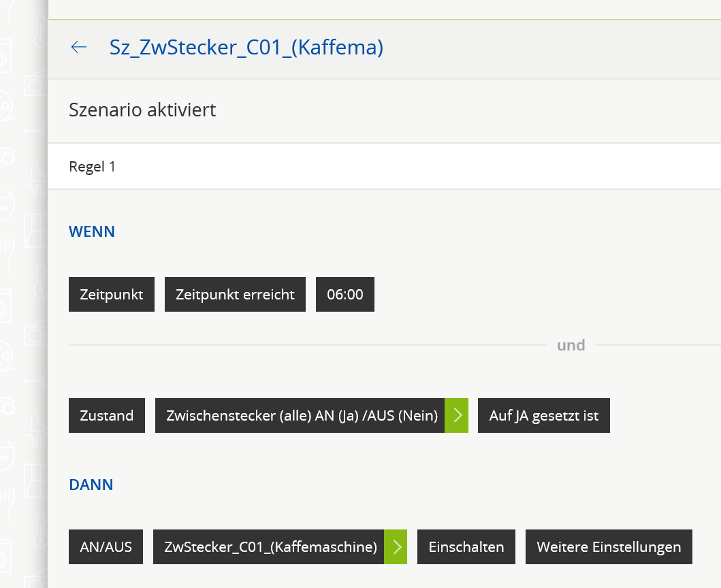The height and width of the screenshot is (588, 721).
Task: Select the Zeitpunkt trigger type chip
Action: 112,294
